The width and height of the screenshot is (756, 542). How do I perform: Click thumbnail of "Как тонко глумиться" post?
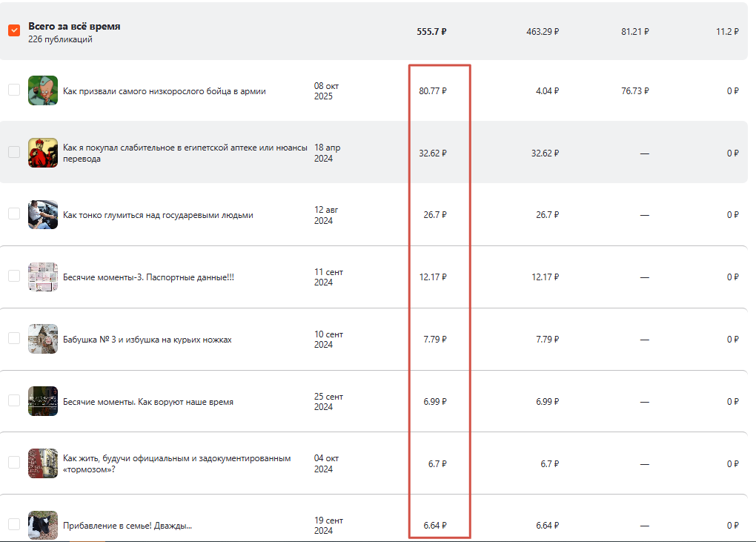[43, 214]
